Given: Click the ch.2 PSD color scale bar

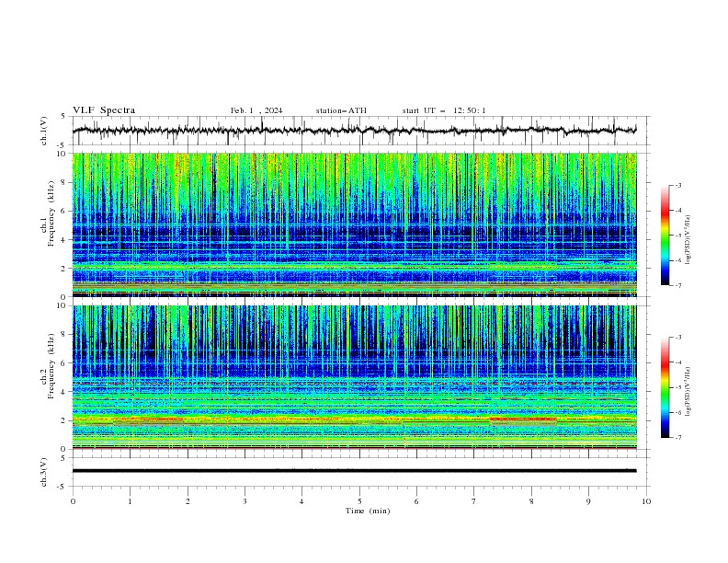Looking at the screenshot, I should pyautogui.click(x=665, y=387).
